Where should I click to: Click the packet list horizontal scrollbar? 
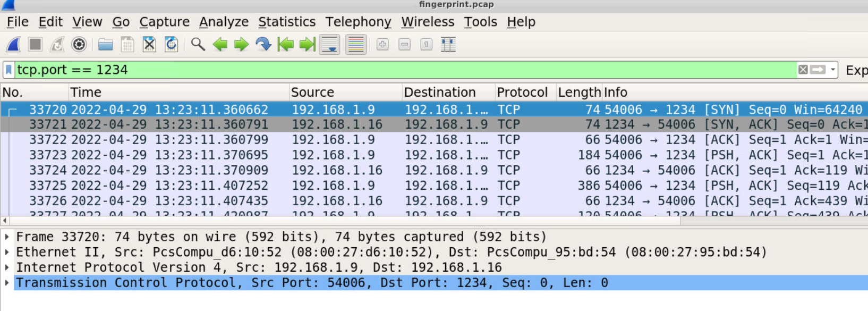point(345,221)
